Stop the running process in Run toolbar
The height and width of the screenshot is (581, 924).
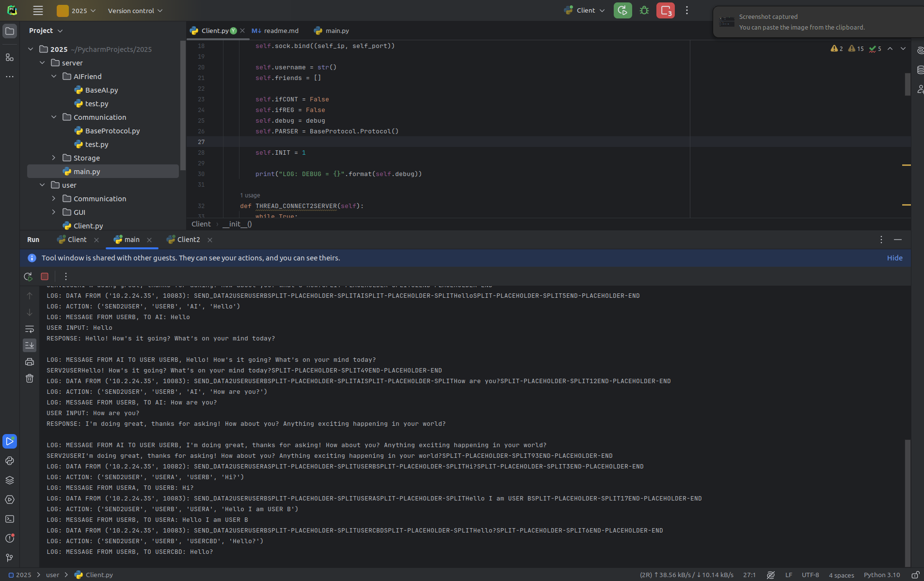click(x=45, y=276)
